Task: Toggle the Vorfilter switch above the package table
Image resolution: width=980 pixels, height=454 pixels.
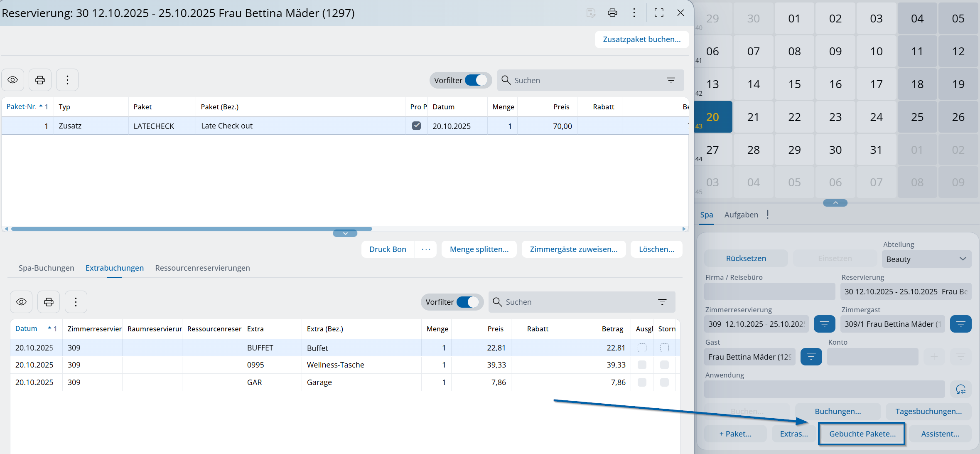Action: 476,80
